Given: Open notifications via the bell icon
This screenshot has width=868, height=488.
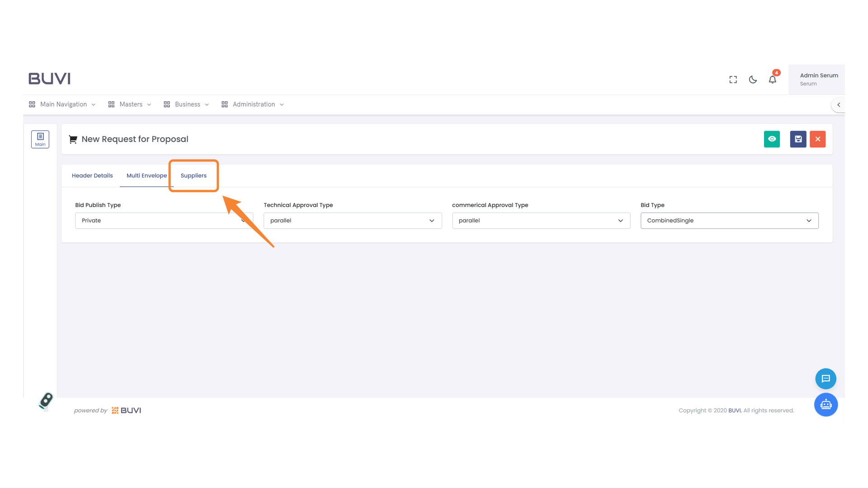Looking at the screenshot, I should click(x=773, y=80).
